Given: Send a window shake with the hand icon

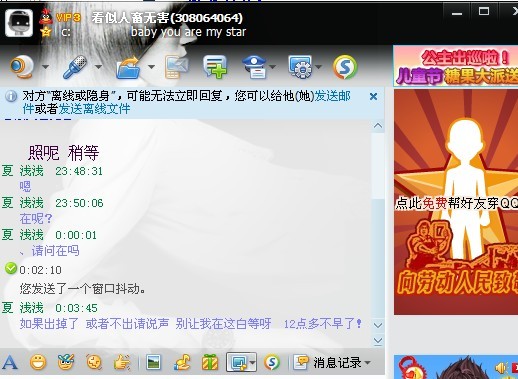Looking at the screenshot, I should point(122,362).
